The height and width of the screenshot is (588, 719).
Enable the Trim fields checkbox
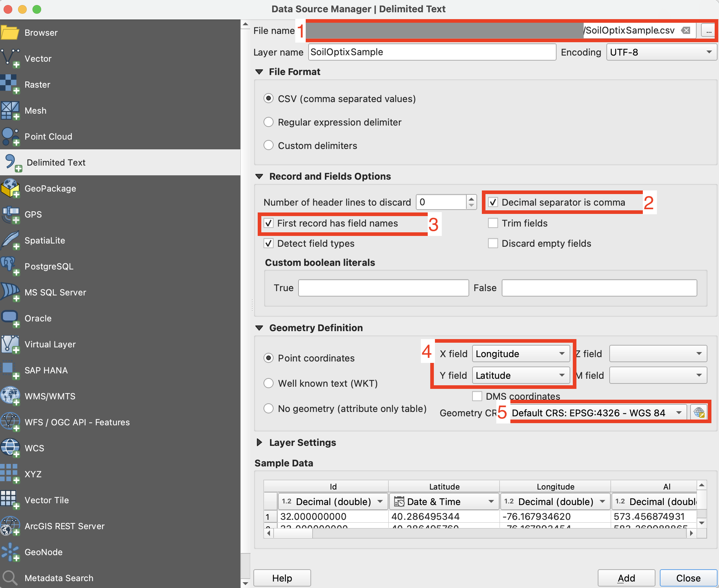tap(493, 223)
